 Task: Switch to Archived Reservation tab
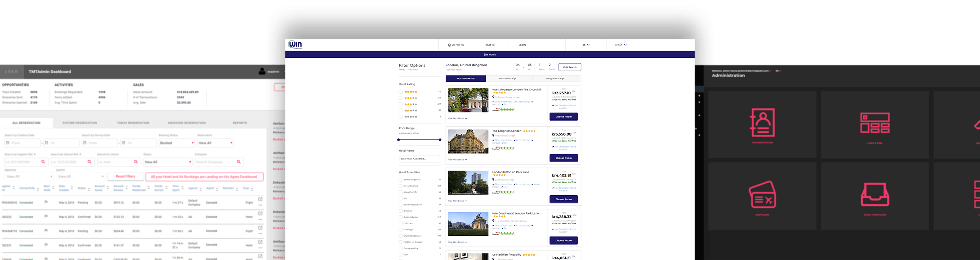point(186,123)
